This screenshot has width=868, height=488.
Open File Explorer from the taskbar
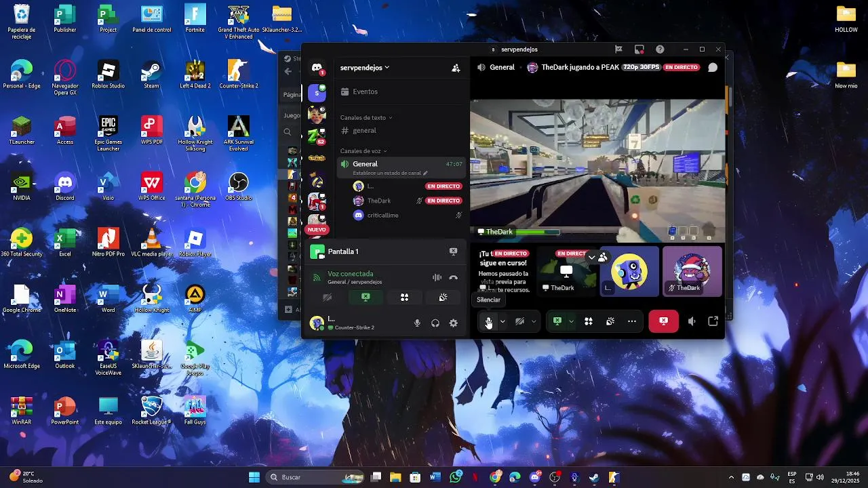[x=395, y=477]
